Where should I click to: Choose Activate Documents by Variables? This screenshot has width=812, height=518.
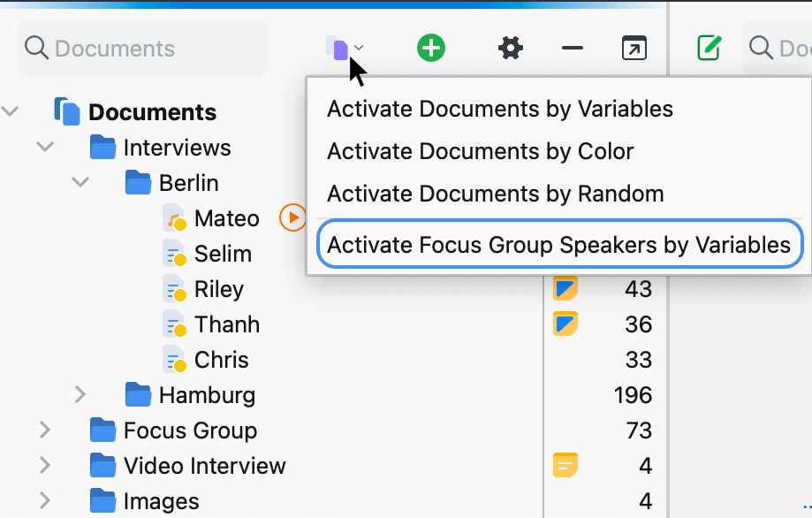point(500,110)
